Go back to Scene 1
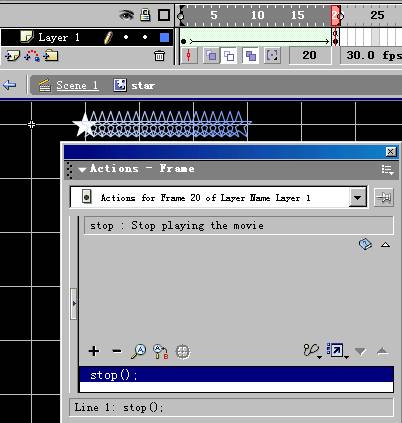 tap(77, 85)
